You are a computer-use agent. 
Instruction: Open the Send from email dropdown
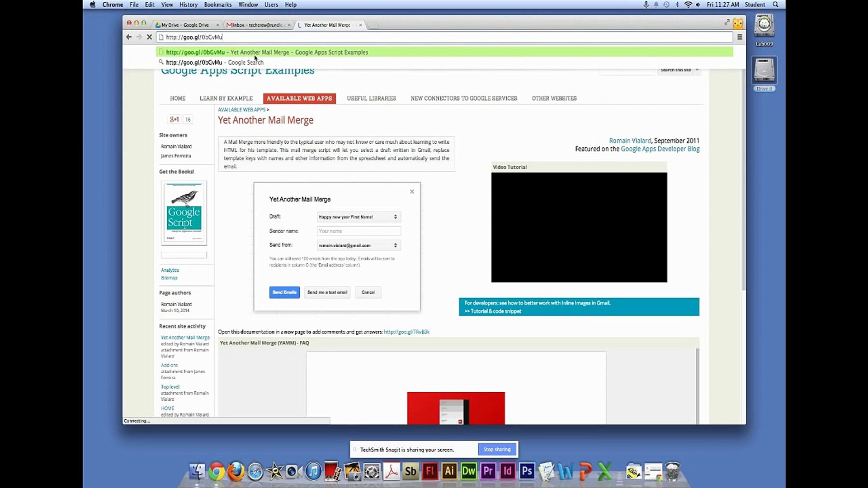[x=359, y=245]
